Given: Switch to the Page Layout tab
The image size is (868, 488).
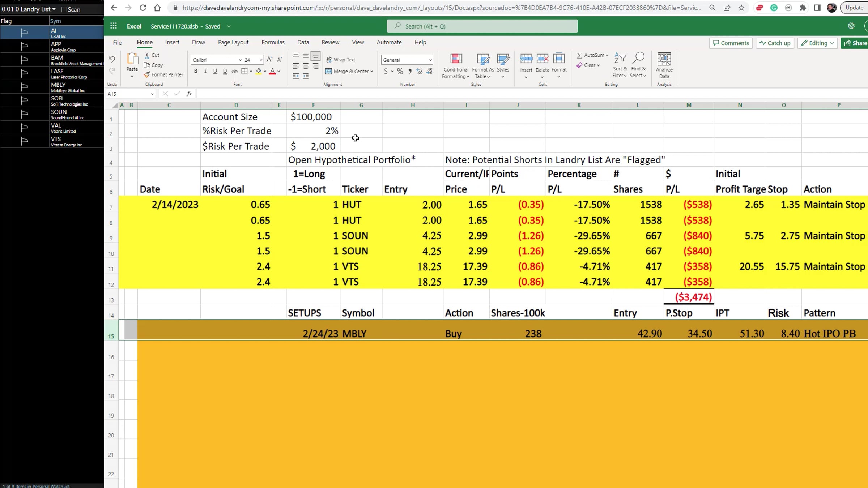Looking at the screenshot, I should 233,42.
